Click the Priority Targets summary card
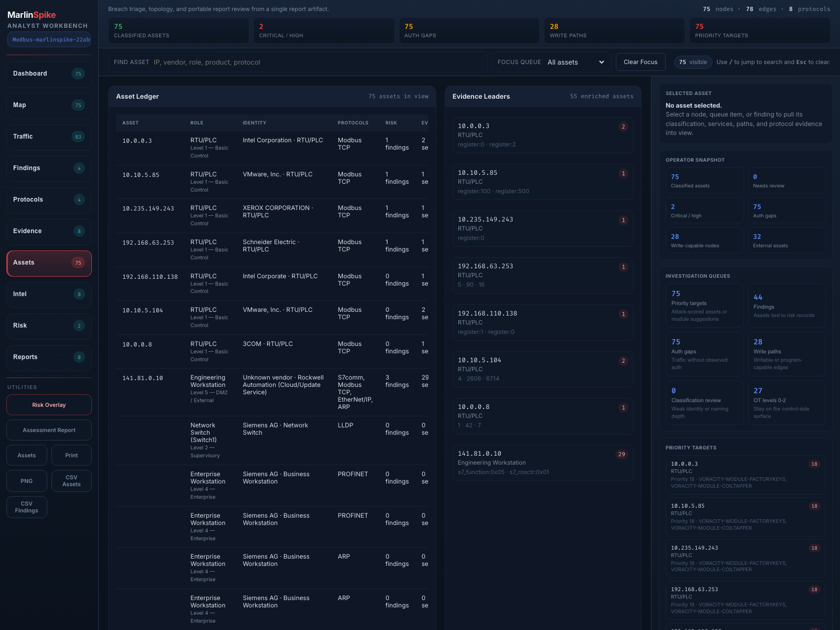 pyautogui.click(x=760, y=30)
